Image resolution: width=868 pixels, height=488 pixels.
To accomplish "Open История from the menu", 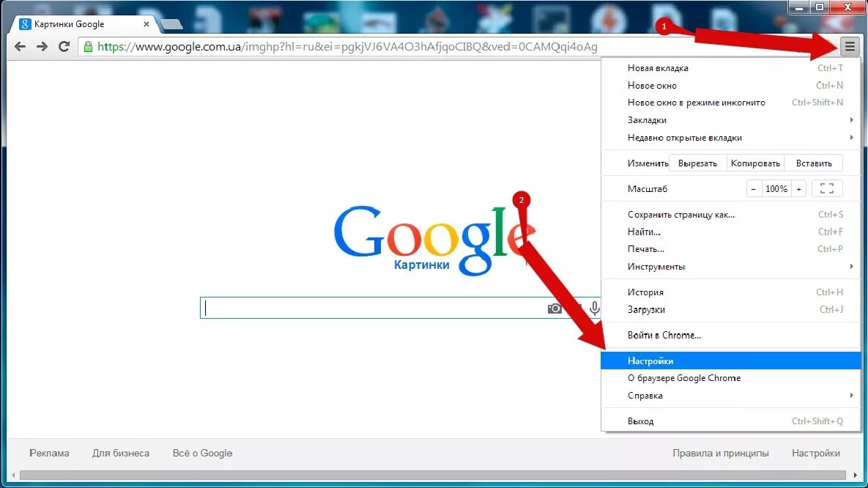I will point(731,292).
